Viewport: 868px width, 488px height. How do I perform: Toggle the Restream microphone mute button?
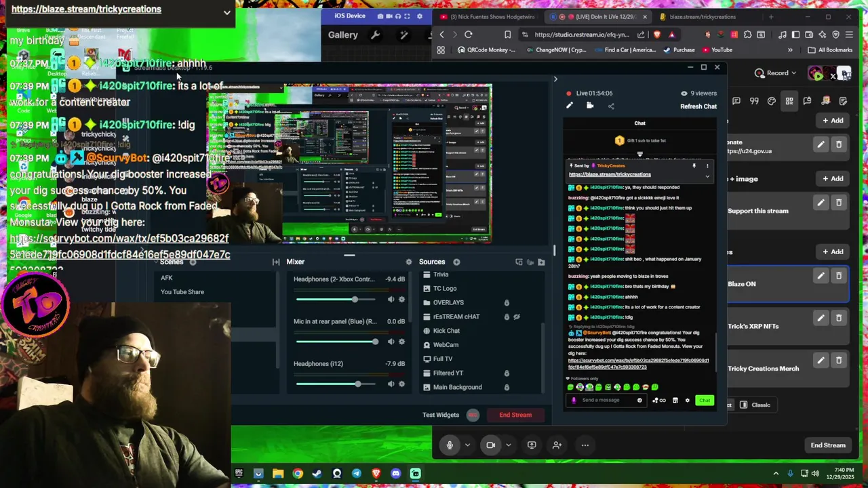click(449, 445)
